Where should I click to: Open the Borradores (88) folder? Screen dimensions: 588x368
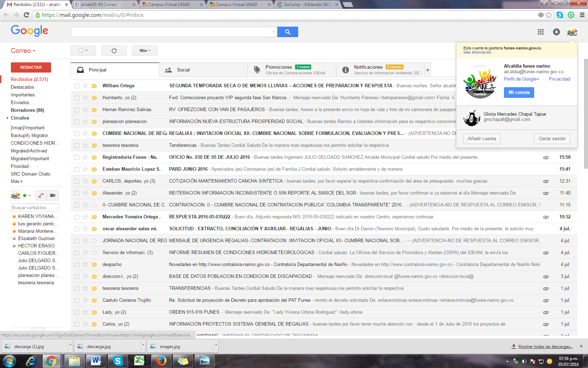pos(28,110)
